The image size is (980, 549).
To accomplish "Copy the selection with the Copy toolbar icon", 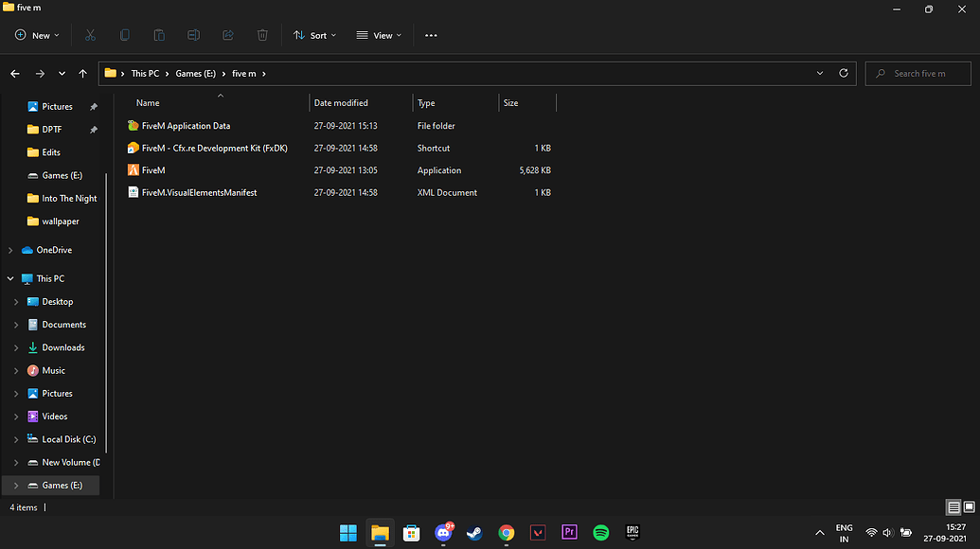I will point(124,35).
